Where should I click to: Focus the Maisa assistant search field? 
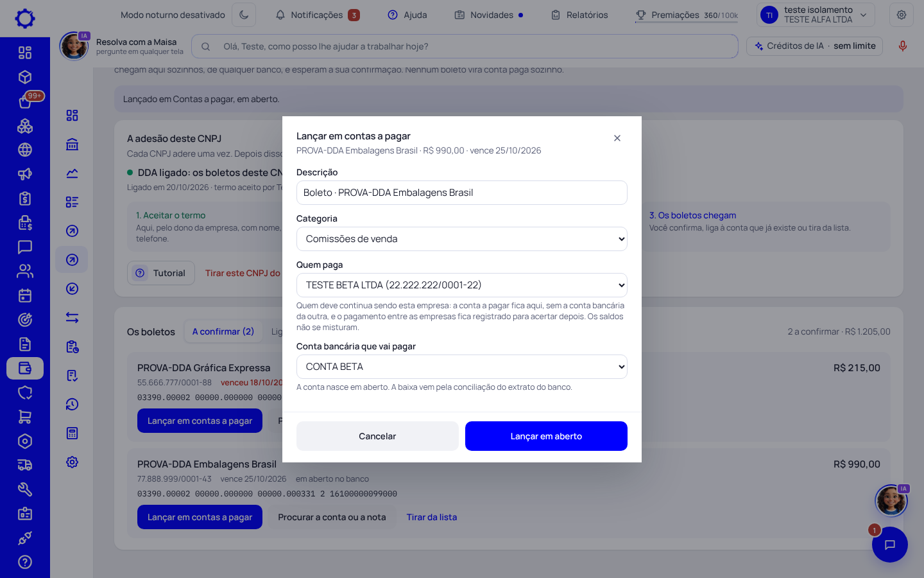(465, 46)
